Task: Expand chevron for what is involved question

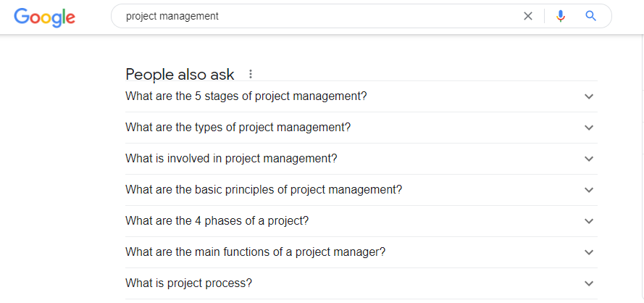Action: [x=589, y=159]
